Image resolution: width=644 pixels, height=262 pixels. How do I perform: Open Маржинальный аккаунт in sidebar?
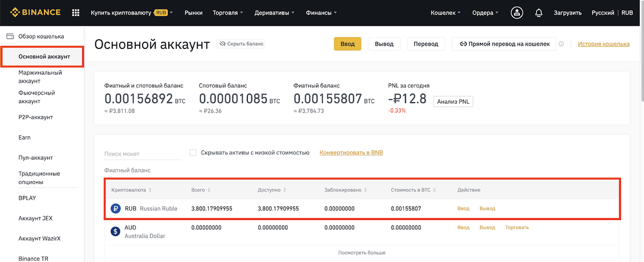(x=40, y=77)
